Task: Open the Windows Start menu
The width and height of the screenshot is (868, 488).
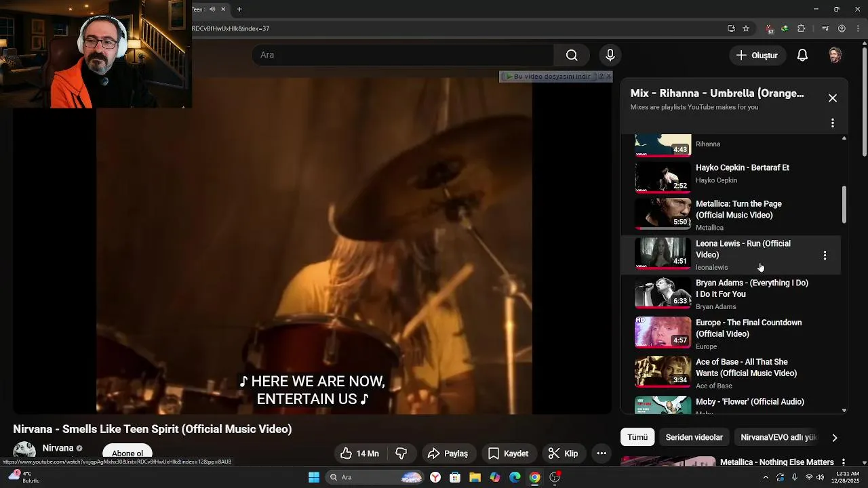Action: pos(314,477)
